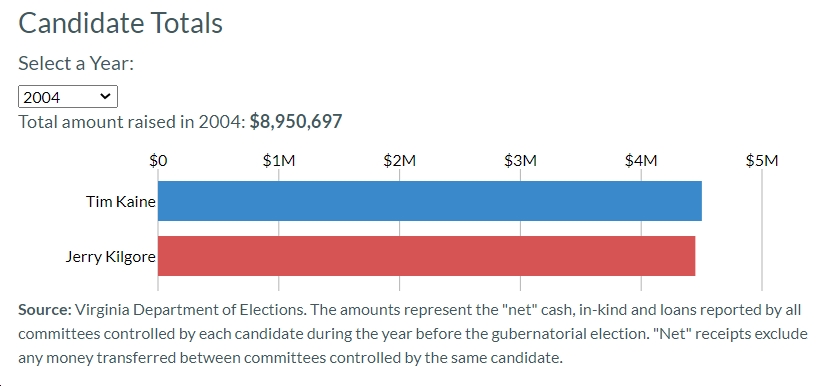Click Tim Kaine's blue bar
The width and height of the screenshot is (827, 386).
(x=430, y=201)
